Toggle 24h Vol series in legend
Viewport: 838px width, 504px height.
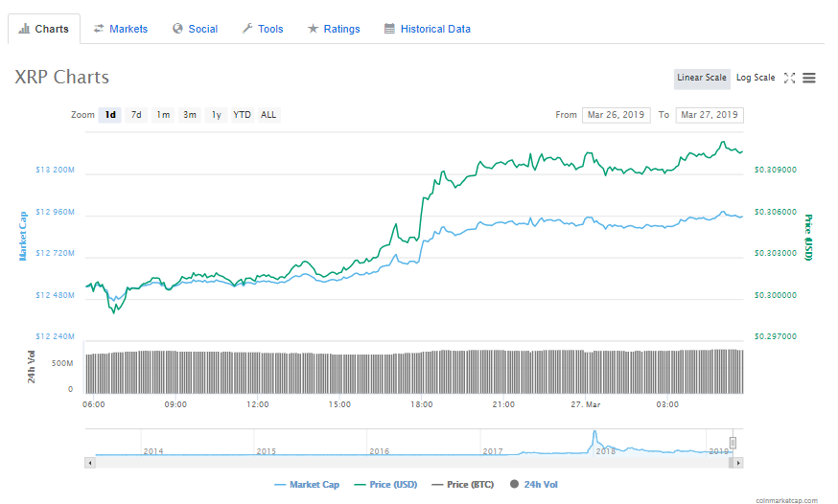click(533, 484)
